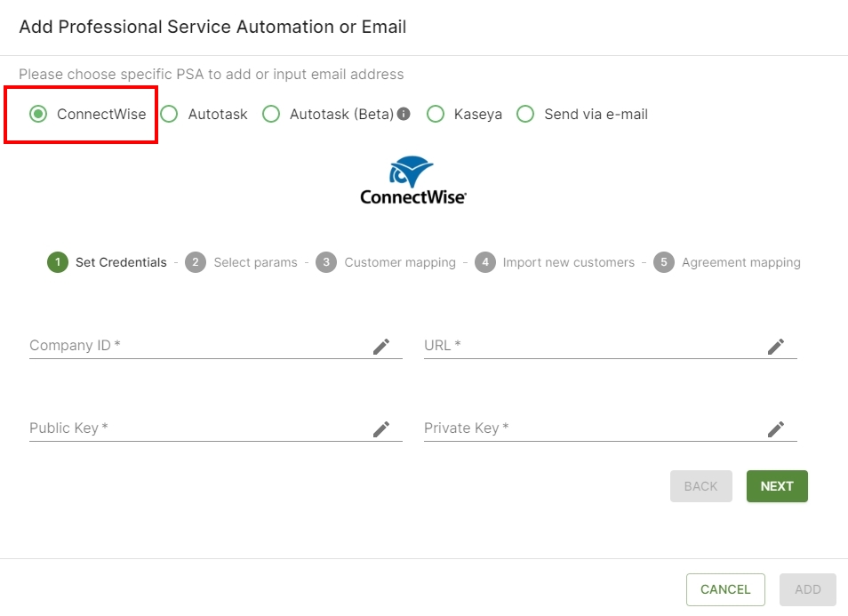Focus the Private Key input field
Screen dimensions: 848x616
point(611,428)
